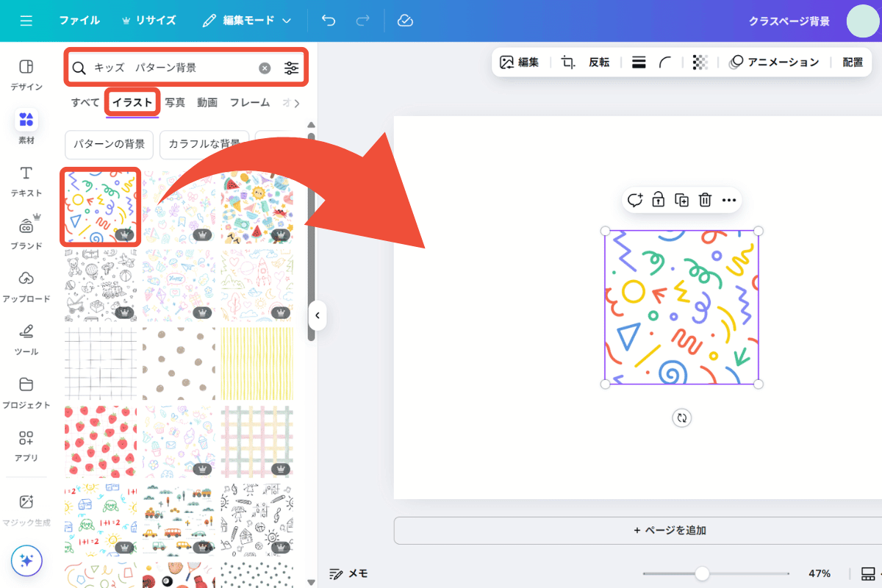The width and height of the screenshot is (882, 588).
Task: Open the corner rounding icon
Action: [664, 62]
